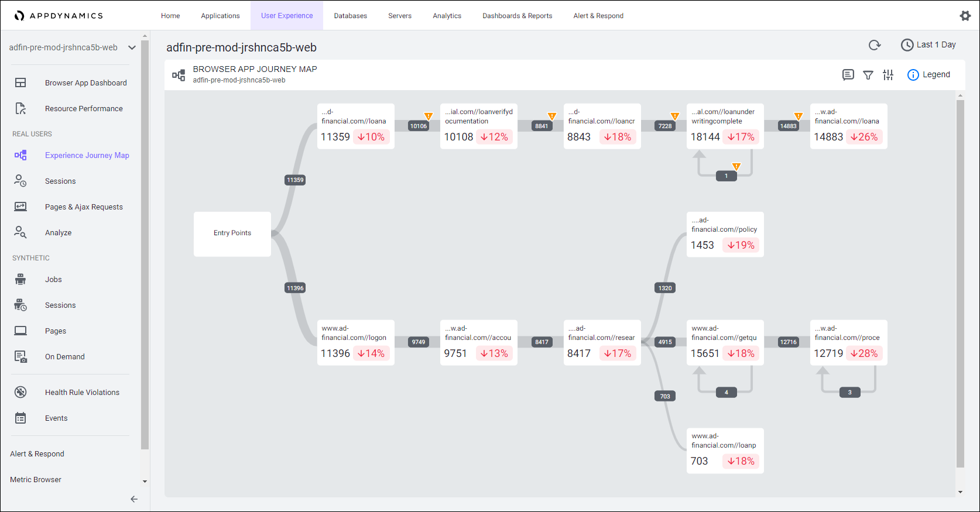The height and width of the screenshot is (512, 980).
Task: Click the 1320 edge label
Action: [665, 288]
